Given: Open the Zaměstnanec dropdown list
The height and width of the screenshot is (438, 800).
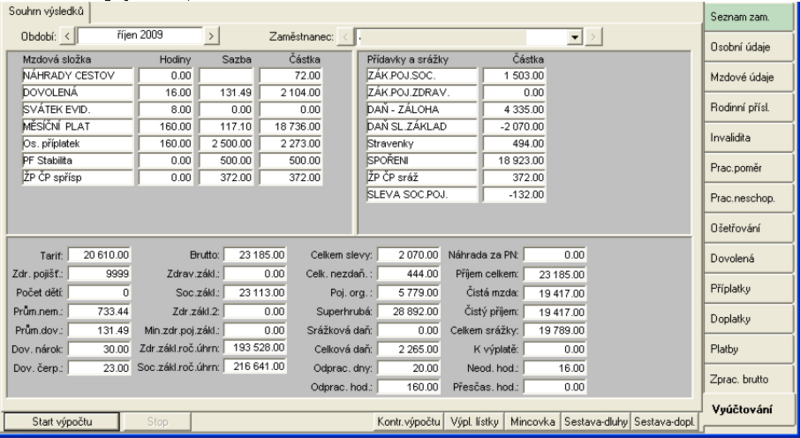Looking at the screenshot, I should 575,37.
